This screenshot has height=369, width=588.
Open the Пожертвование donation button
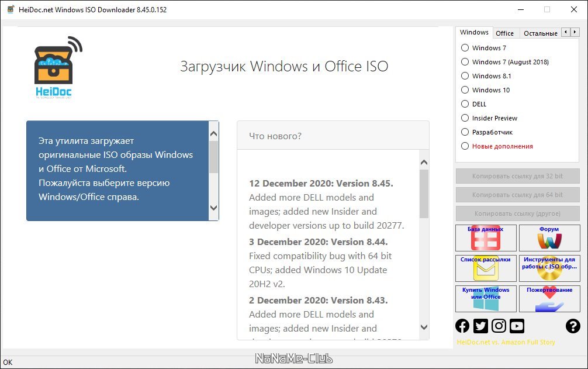coord(549,299)
